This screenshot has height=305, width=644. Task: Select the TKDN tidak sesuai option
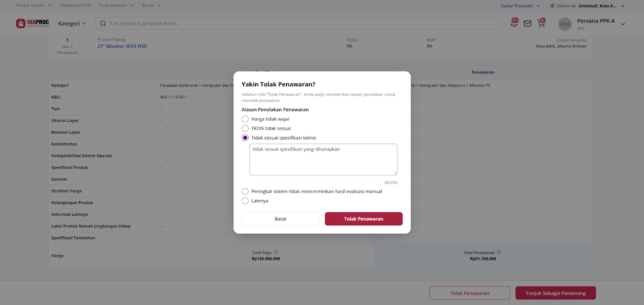245,129
